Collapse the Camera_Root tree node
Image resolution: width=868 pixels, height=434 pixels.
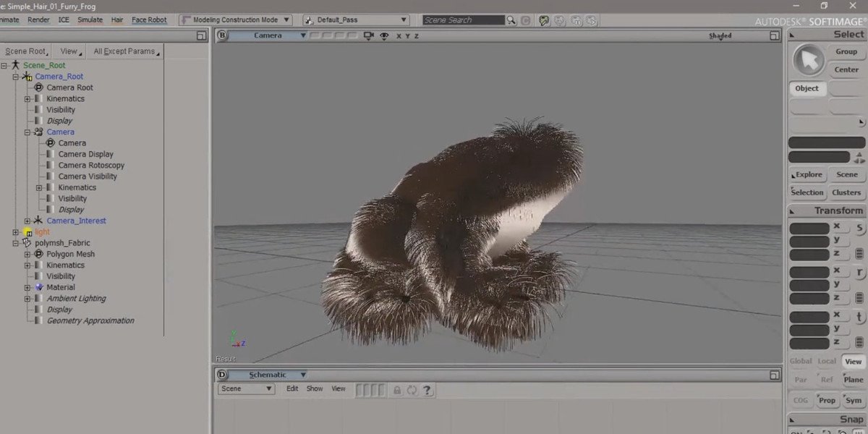tap(15, 77)
